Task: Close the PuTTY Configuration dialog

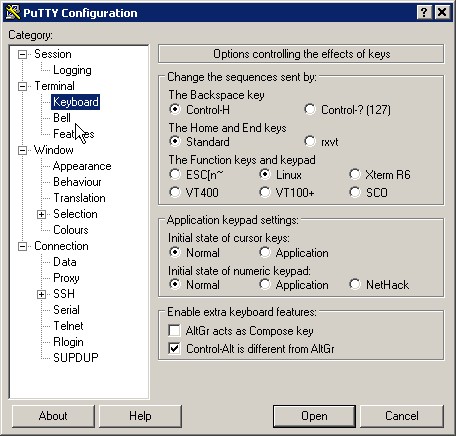Action: (442, 13)
